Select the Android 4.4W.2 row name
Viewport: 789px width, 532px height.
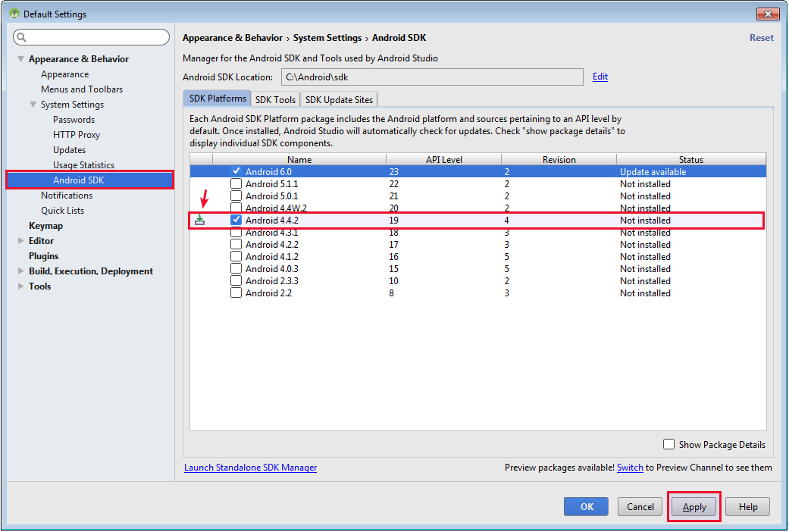tap(276, 208)
